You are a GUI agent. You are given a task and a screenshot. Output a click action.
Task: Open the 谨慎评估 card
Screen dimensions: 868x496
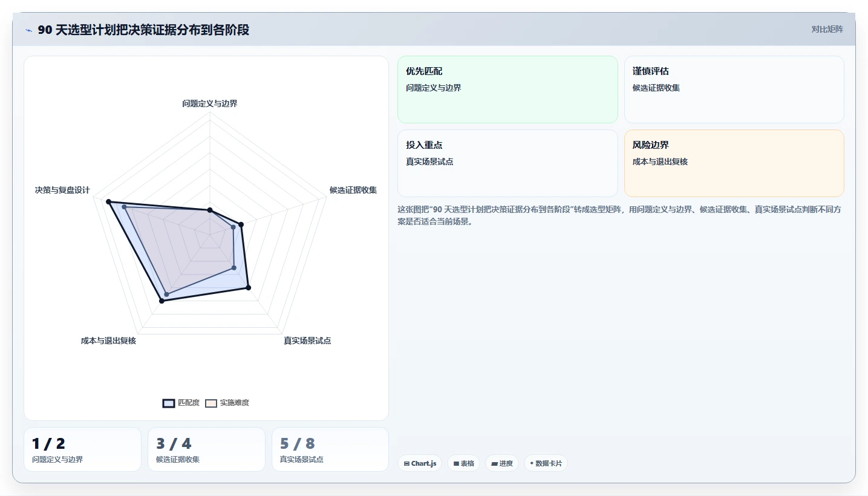coord(734,90)
